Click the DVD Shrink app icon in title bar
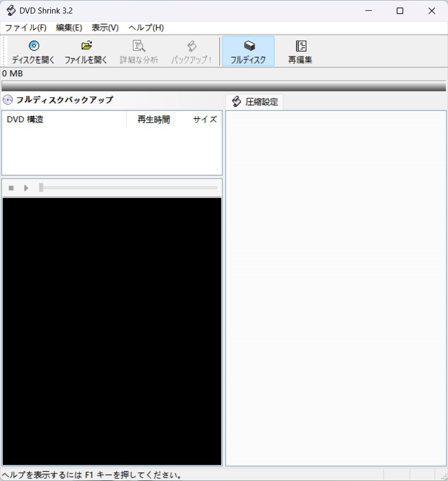This screenshot has width=448, height=481. pyautogui.click(x=11, y=10)
